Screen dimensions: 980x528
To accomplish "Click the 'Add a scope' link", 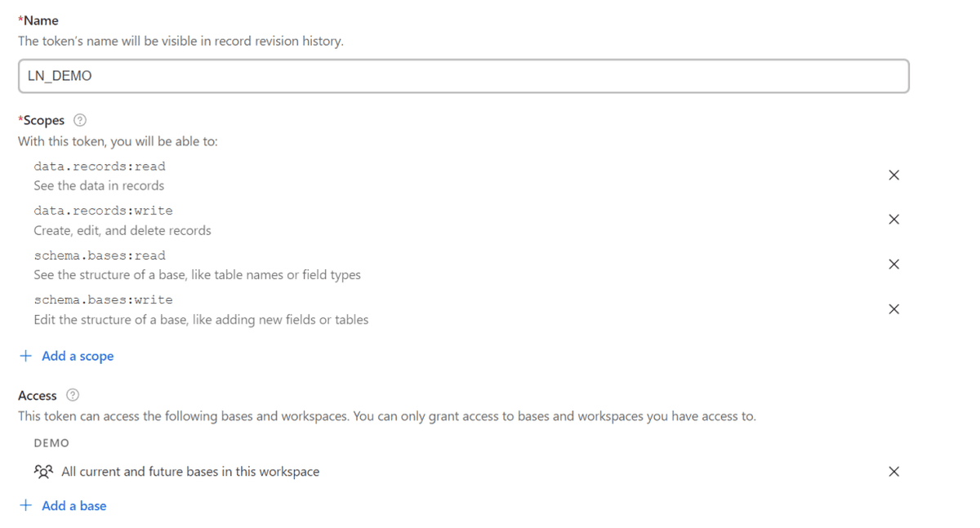I will (78, 356).
